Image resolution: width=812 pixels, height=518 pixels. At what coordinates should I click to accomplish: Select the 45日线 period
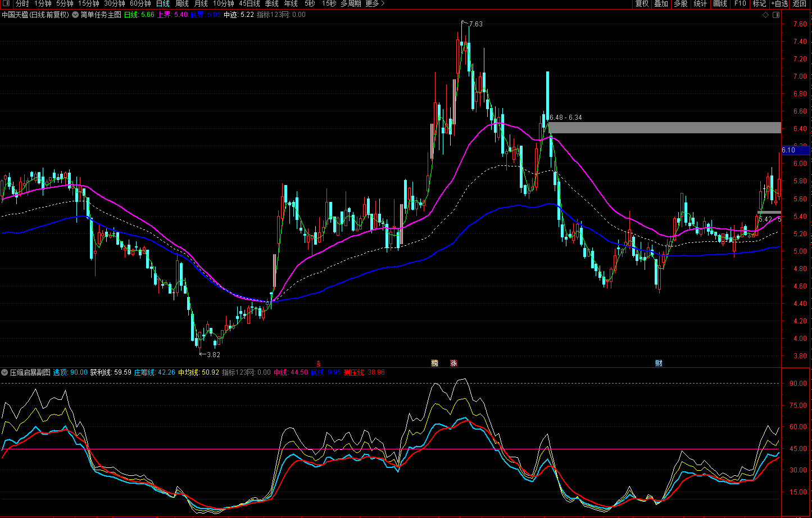pyautogui.click(x=250, y=3)
